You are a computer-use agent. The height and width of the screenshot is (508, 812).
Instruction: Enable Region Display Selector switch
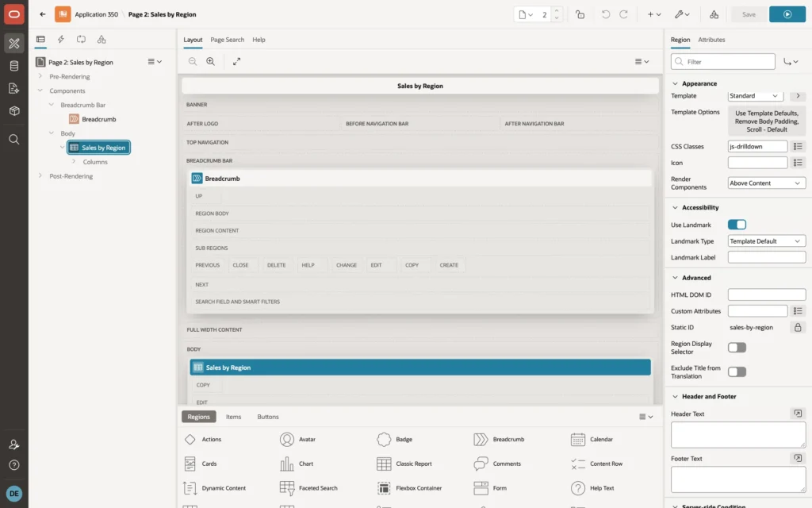[x=737, y=348]
